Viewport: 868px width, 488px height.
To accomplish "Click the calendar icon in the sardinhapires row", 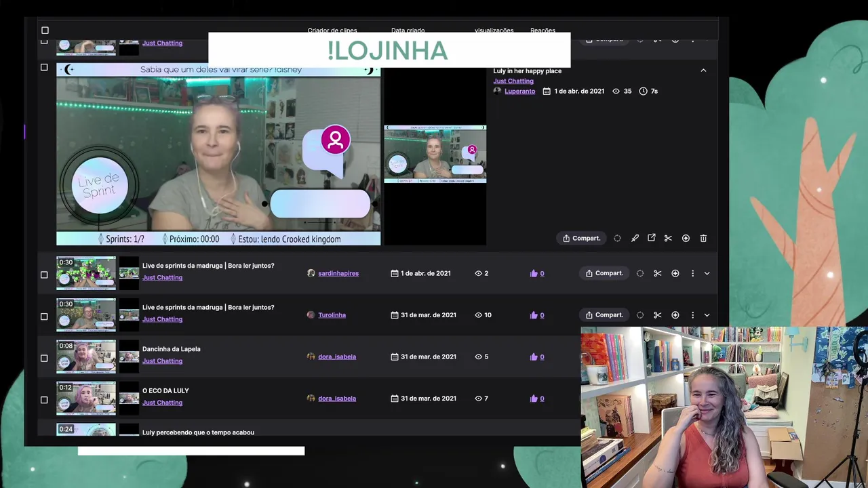I will [x=395, y=273].
